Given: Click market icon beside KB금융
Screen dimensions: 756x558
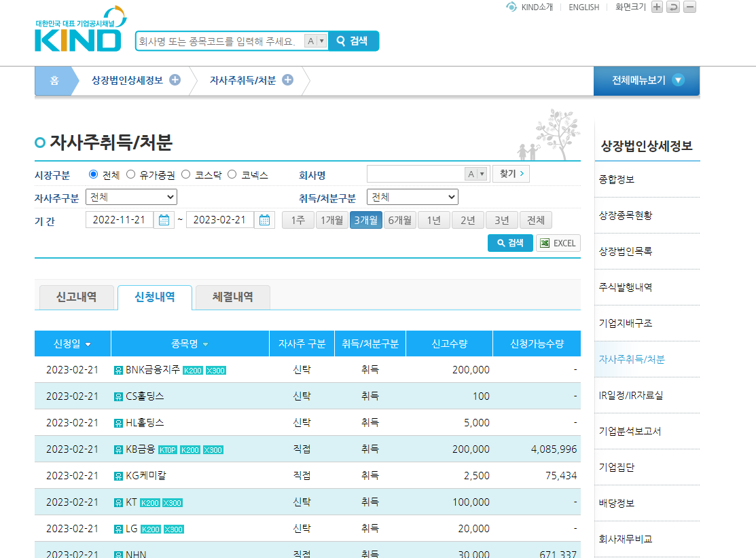Looking at the screenshot, I should (x=118, y=450).
